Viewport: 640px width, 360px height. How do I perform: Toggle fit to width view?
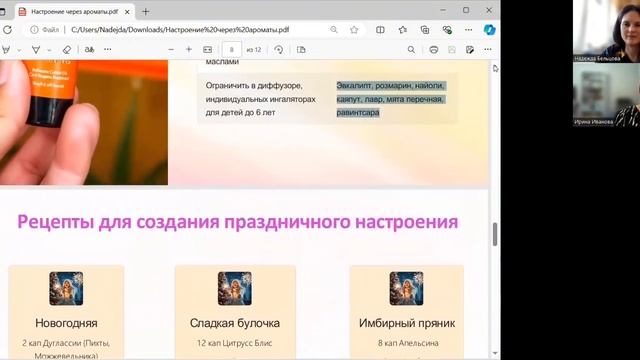coord(207,49)
